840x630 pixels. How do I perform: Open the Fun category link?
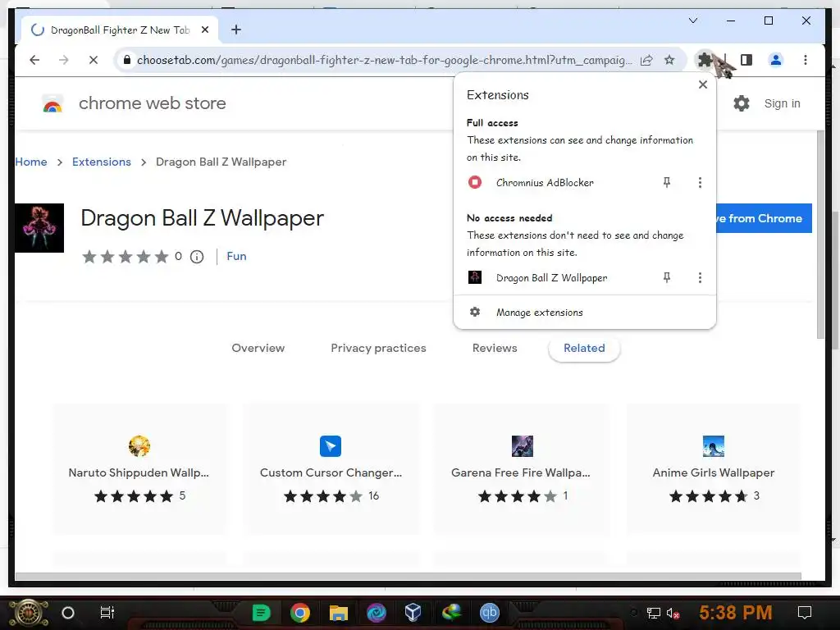point(236,256)
